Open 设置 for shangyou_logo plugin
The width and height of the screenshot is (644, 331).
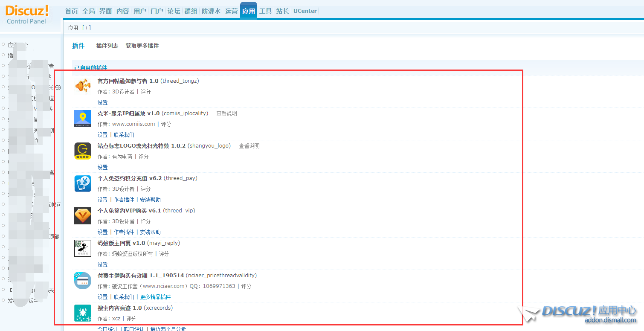(x=102, y=167)
